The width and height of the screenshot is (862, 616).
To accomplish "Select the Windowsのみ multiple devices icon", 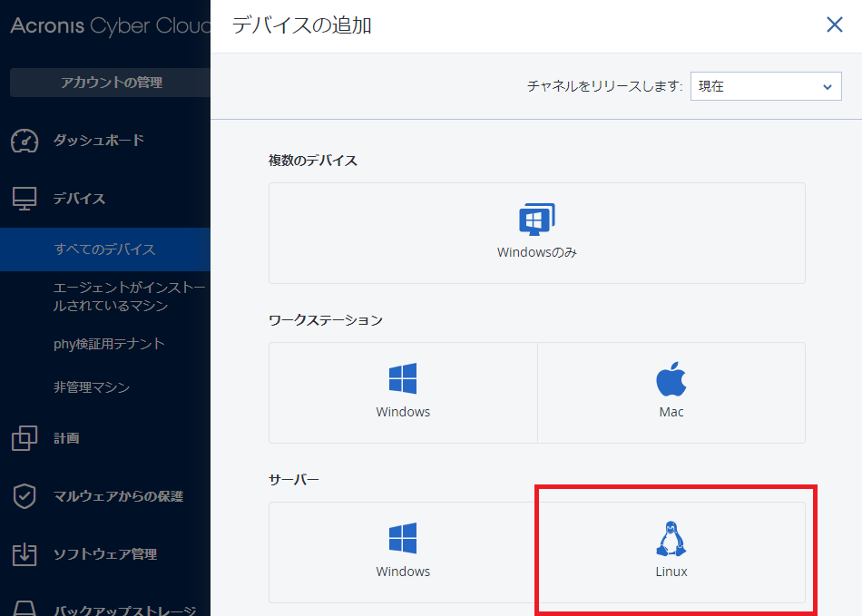I will click(x=536, y=218).
